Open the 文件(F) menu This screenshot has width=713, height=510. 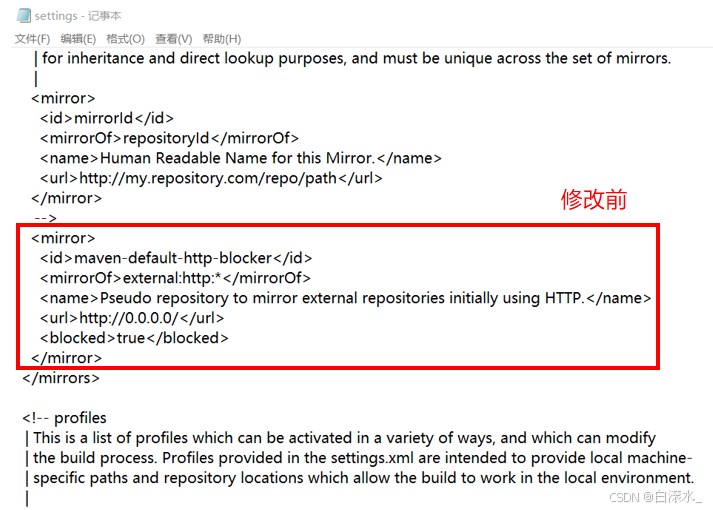point(32,39)
